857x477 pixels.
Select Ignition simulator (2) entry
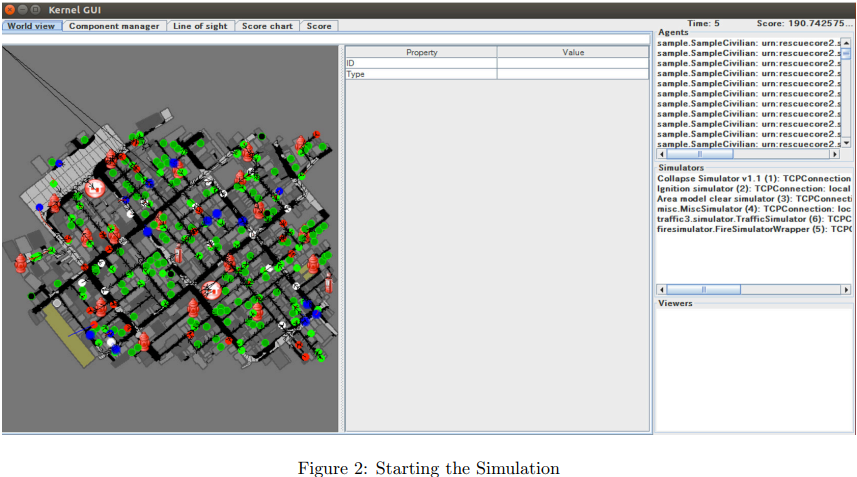pos(754,189)
